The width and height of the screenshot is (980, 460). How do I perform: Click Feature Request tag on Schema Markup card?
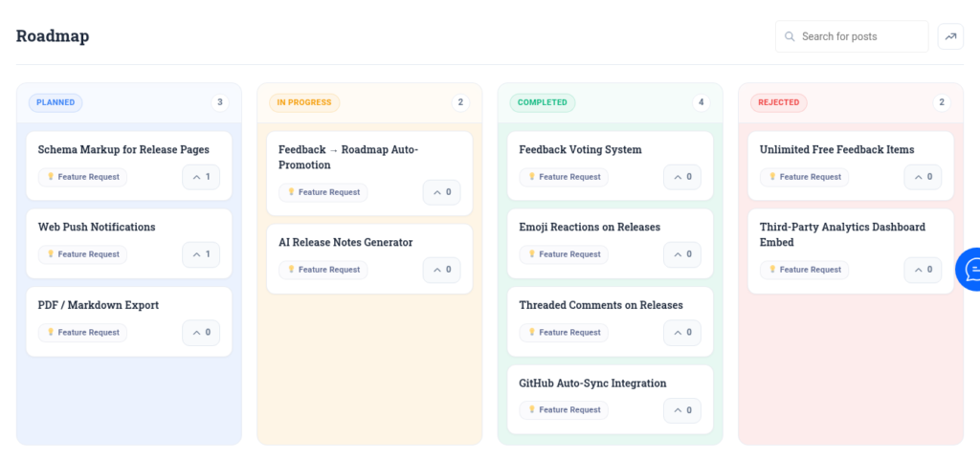coord(82,177)
